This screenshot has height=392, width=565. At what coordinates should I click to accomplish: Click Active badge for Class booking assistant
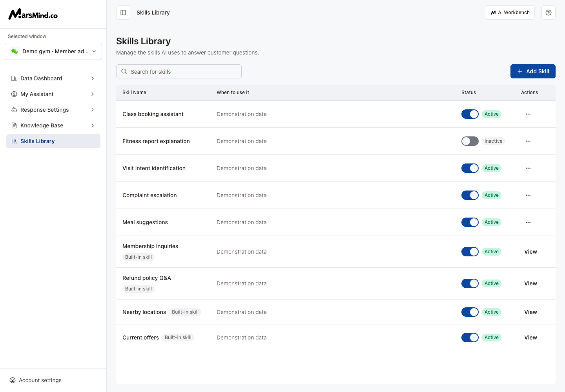click(492, 114)
